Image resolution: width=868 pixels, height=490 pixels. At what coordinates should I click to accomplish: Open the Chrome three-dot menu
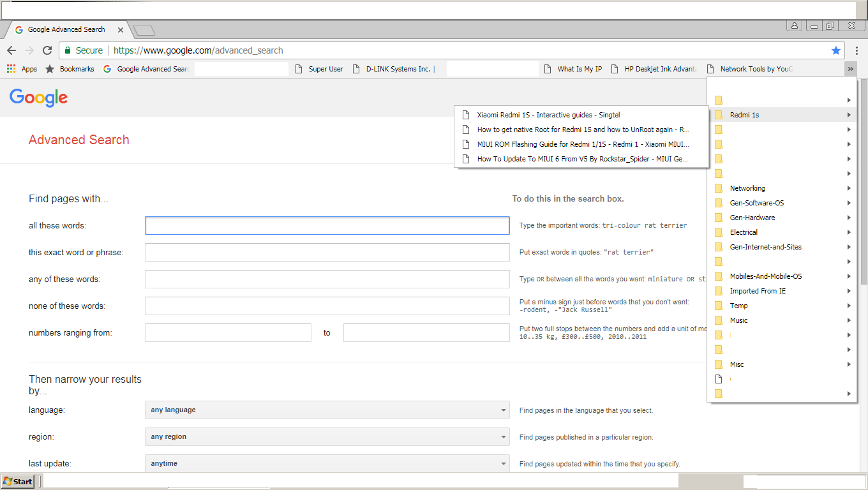click(857, 50)
